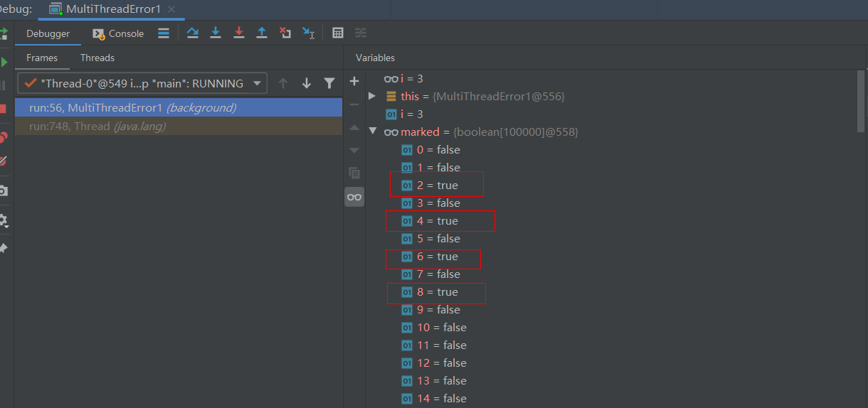The height and width of the screenshot is (408, 868).
Task: Toggle Mute Breakpoints icon
Action: [3, 161]
